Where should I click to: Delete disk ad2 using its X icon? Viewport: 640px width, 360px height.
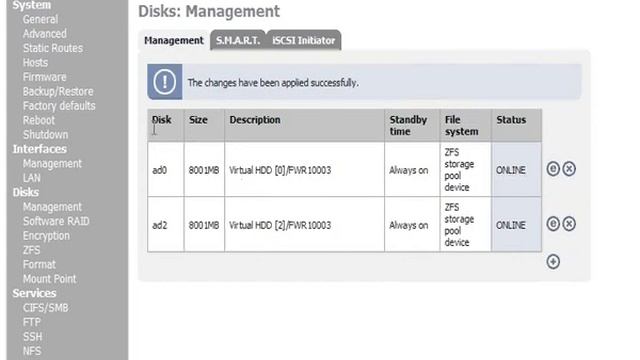point(569,224)
